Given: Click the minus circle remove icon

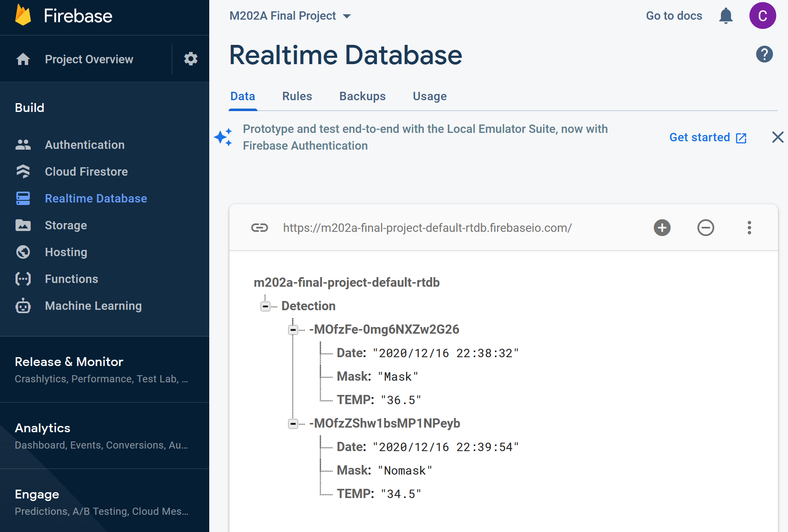Looking at the screenshot, I should [x=706, y=228].
